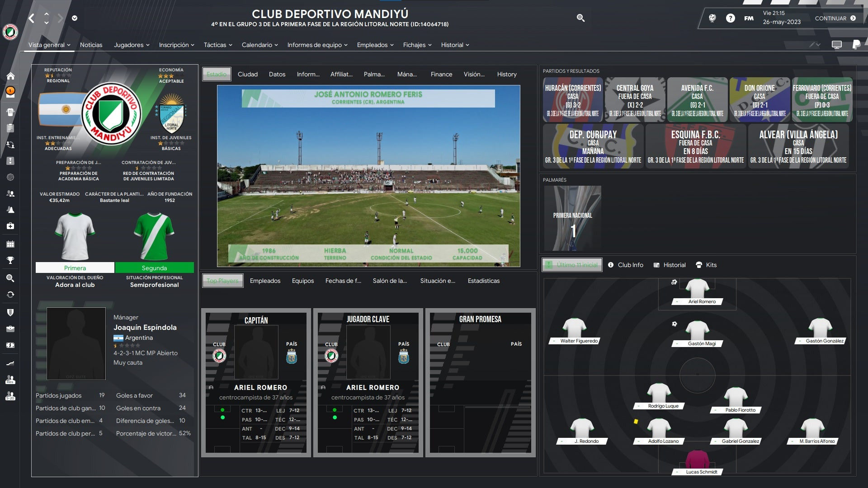Expand the Inscripción dropdown
The image size is (868, 488).
[x=176, y=45]
